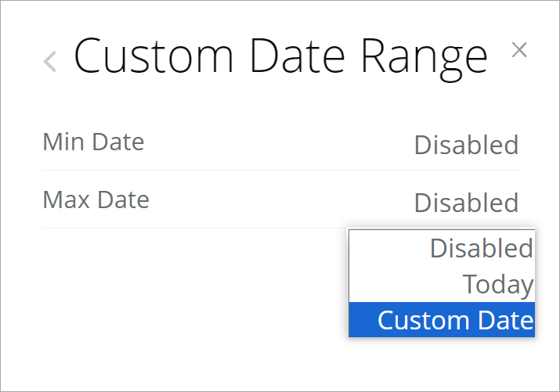Click the Custom Date Range heading

(280, 56)
